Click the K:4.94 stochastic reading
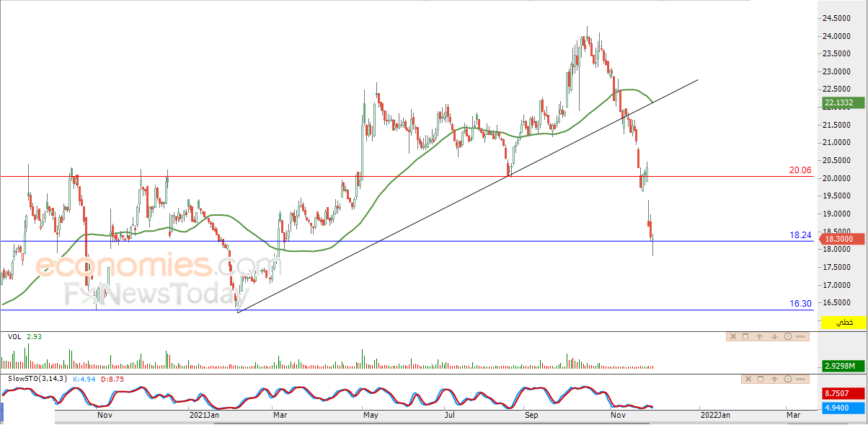Image resolution: width=868 pixels, height=425 pixels. [x=84, y=378]
